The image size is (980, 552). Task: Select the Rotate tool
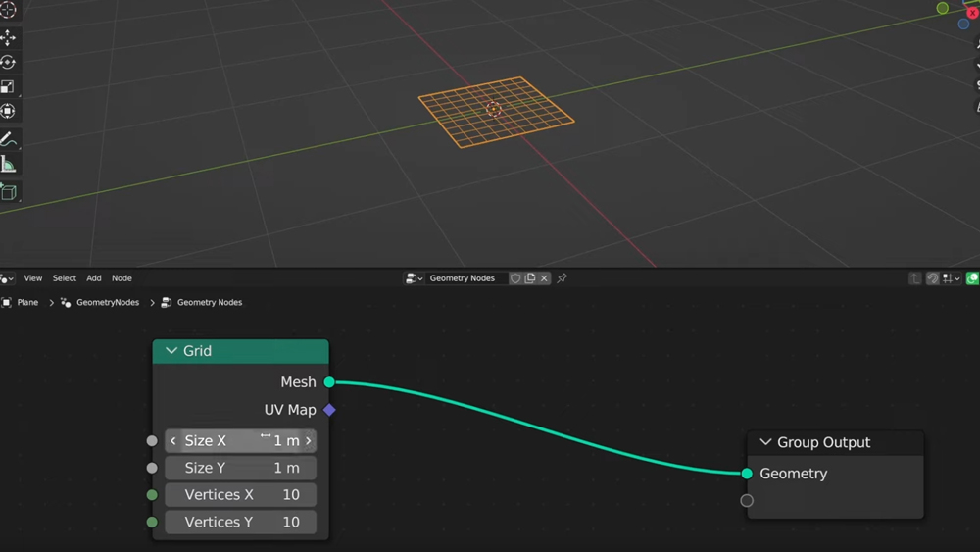pyautogui.click(x=8, y=62)
